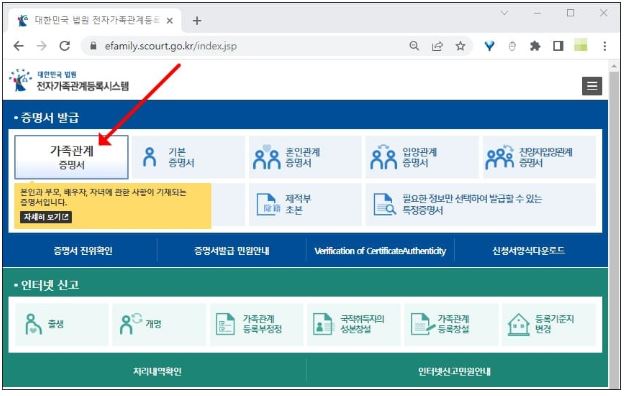Click the 자세히 보기 button in tooltip
Screen dimensions: 625x396
(x=46, y=217)
